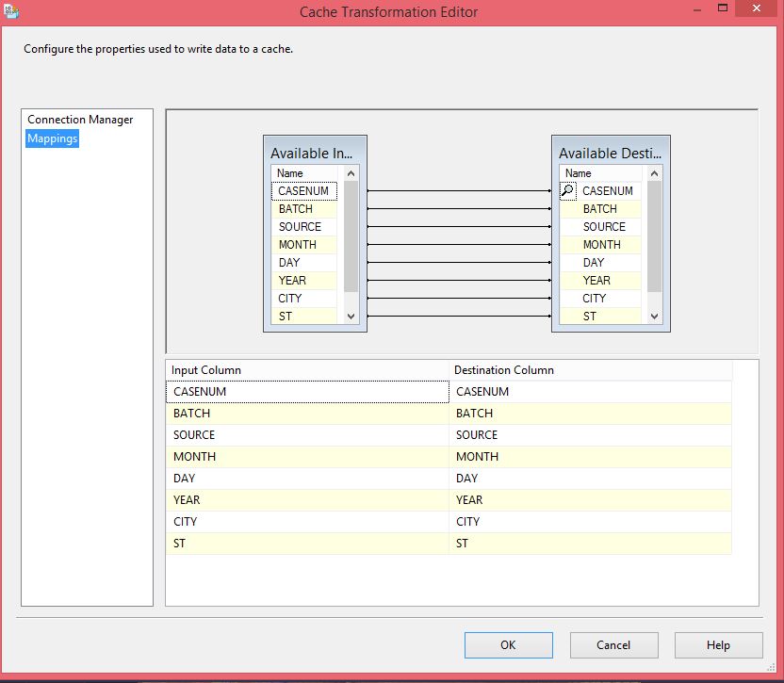Select Mappings in the left pane
This screenshot has height=683, width=784.
click(52, 138)
